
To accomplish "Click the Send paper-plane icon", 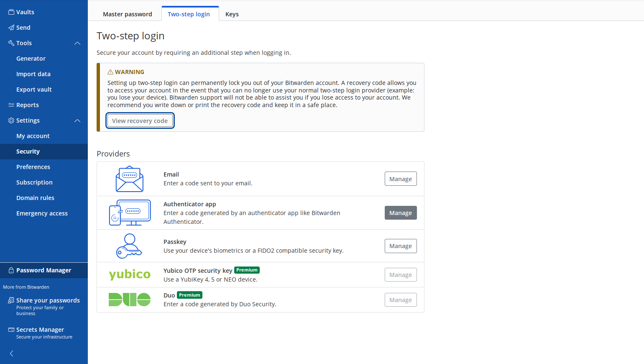I will click(x=11, y=28).
